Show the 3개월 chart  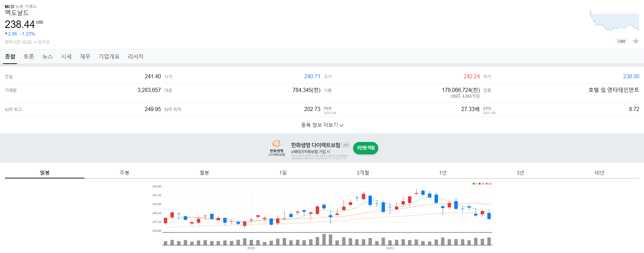pyautogui.click(x=363, y=173)
